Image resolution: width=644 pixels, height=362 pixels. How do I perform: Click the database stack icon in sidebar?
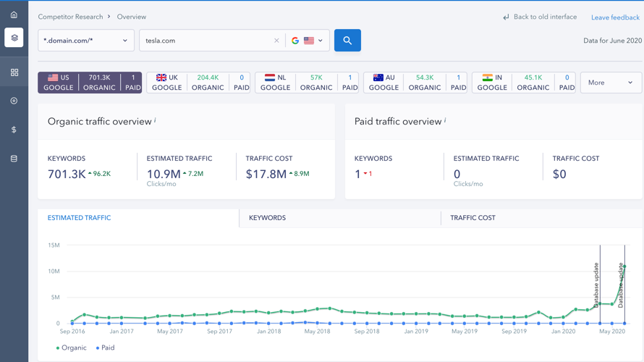click(x=14, y=159)
